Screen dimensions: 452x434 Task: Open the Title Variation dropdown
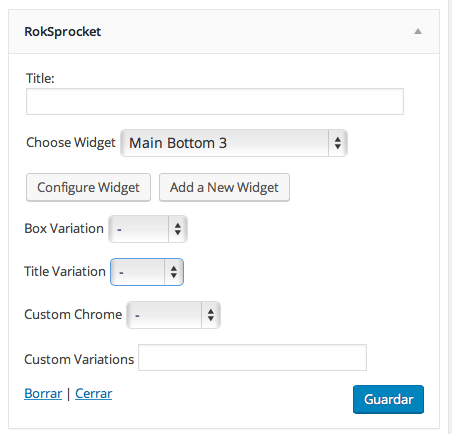pos(147,272)
